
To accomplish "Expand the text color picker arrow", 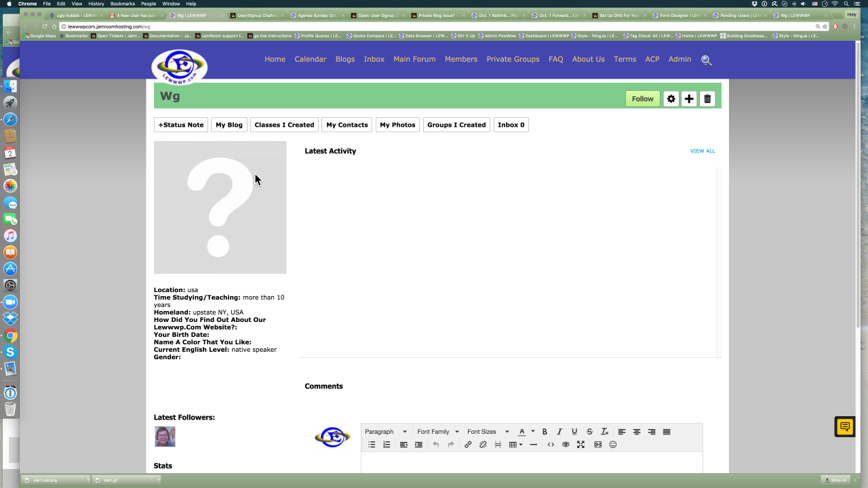I will 532,432.
